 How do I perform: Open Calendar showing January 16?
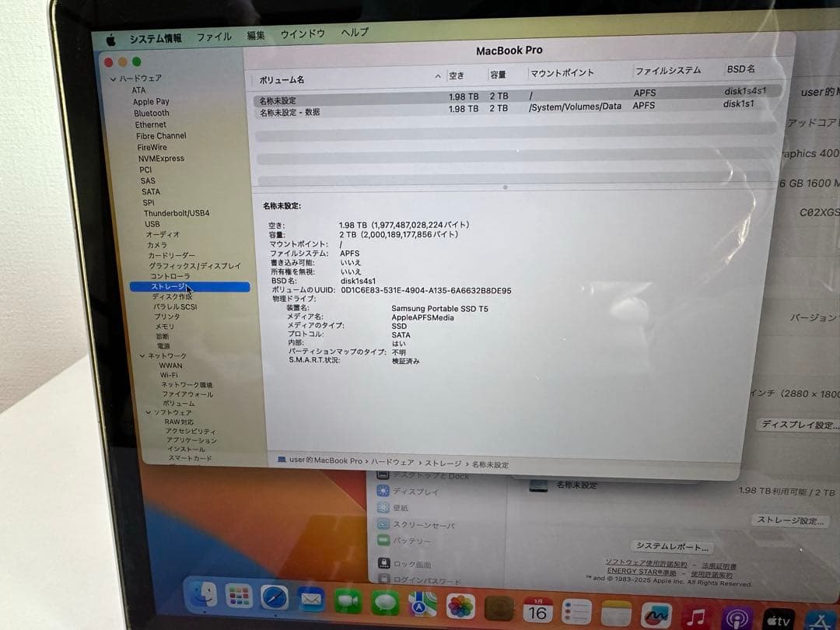pyautogui.click(x=538, y=610)
